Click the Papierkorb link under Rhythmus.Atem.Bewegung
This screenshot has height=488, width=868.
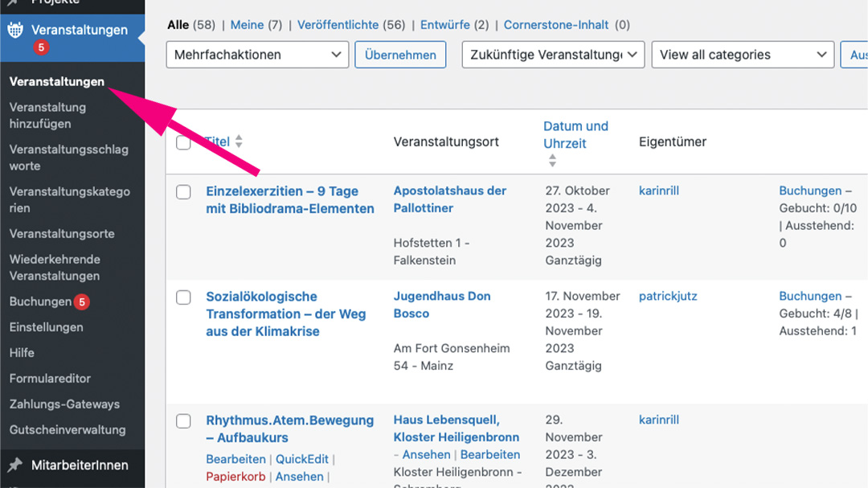[x=235, y=477]
